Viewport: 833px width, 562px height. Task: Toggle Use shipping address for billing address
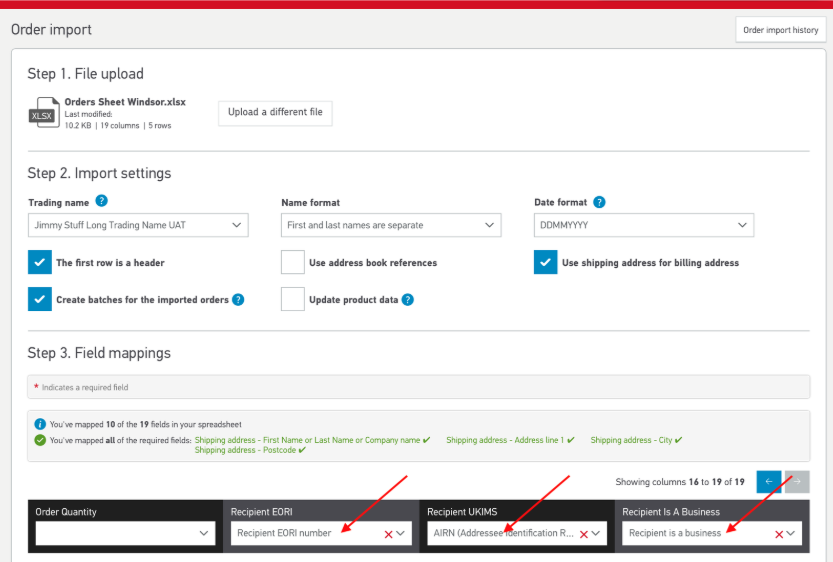pos(546,263)
